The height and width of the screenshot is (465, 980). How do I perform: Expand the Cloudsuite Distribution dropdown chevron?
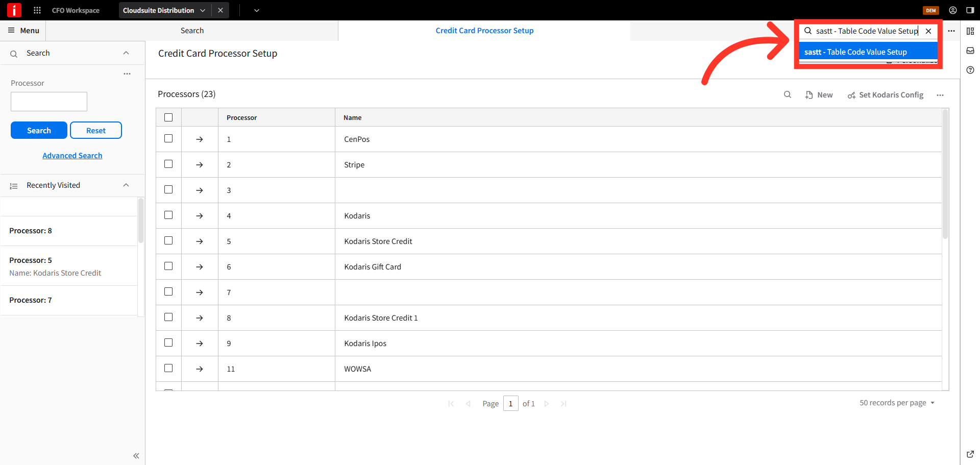pyautogui.click(x=203, y=10)
